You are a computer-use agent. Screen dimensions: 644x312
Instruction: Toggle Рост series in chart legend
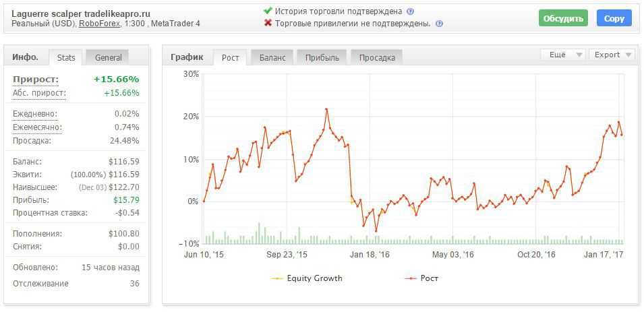410,278
